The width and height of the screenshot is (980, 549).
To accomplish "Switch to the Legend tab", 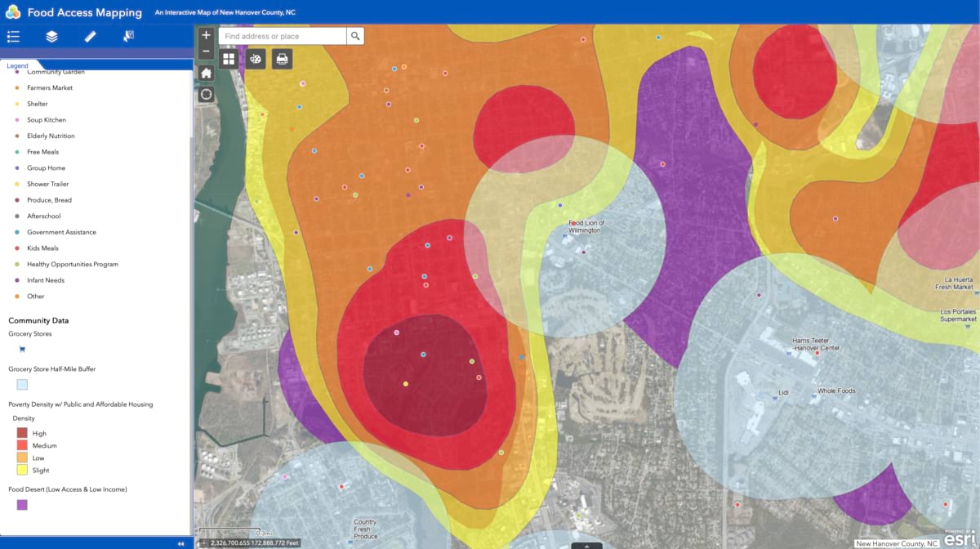I will coord(18,65).
